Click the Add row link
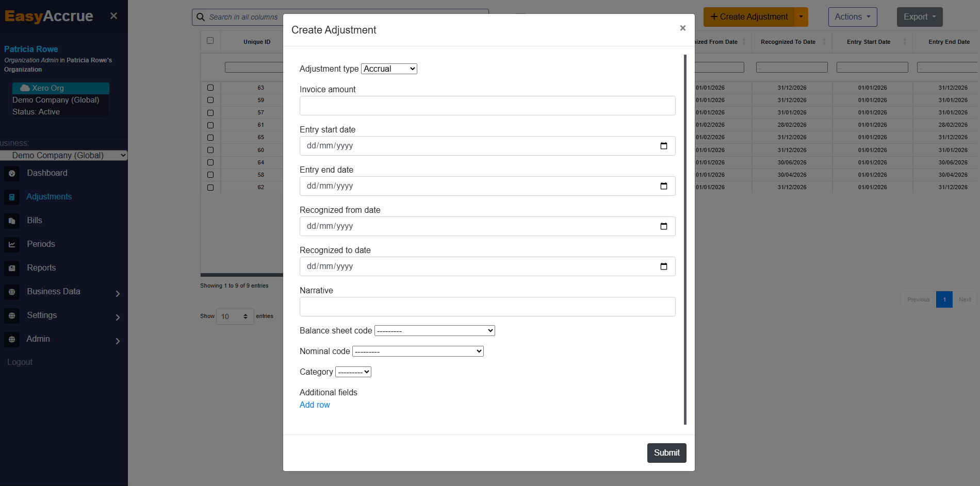The height and width of the screenshot is (486, 980). (x=315, y=405)
